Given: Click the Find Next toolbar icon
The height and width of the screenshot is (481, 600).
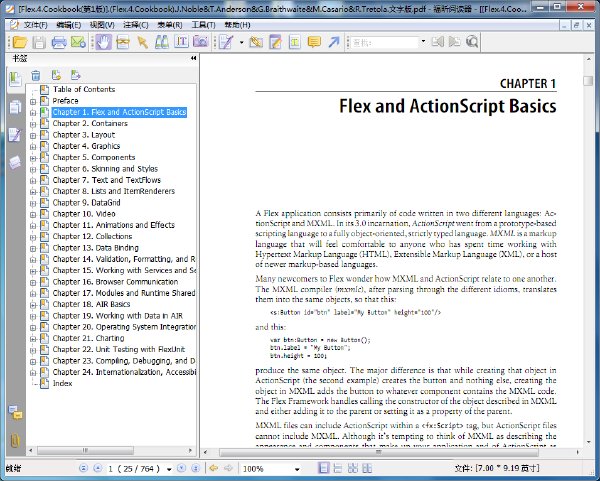Looking at the screenshot, I should pyautogui.click(x=454, y=42).
